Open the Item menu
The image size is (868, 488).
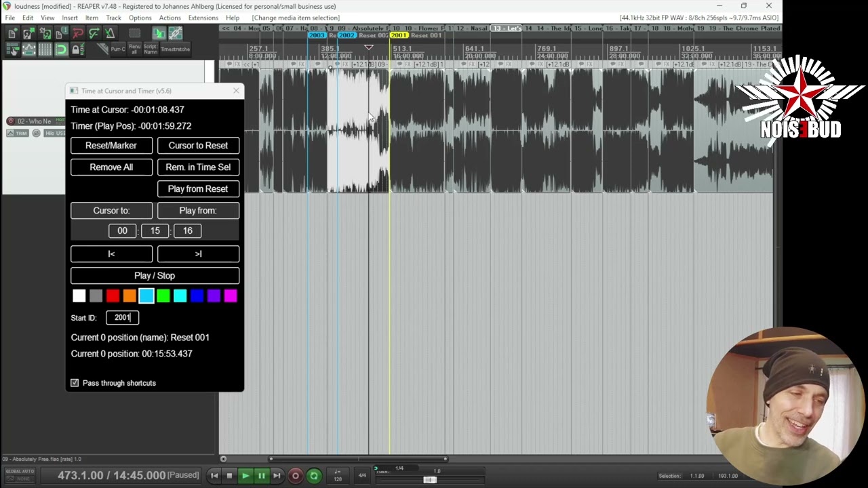pos(92,18)
